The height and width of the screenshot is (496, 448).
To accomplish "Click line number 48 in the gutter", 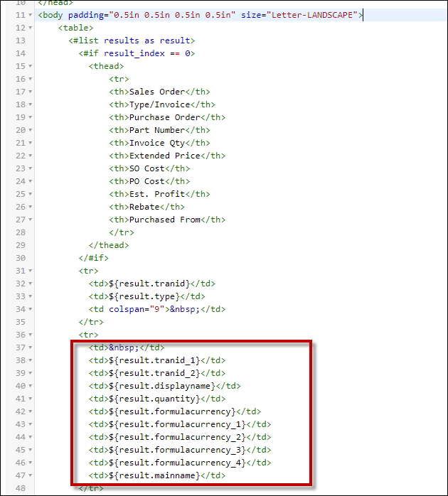I will pos(20,488).
